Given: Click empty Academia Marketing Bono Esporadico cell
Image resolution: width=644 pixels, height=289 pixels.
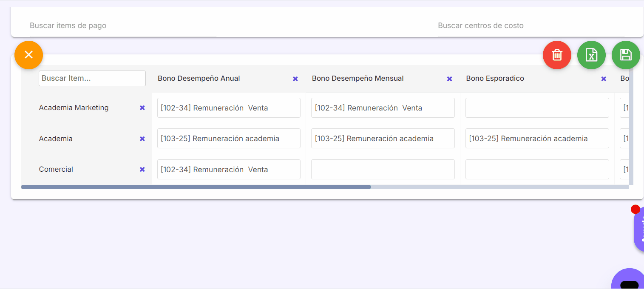Looking at the screenshot, I should point(537,108).
